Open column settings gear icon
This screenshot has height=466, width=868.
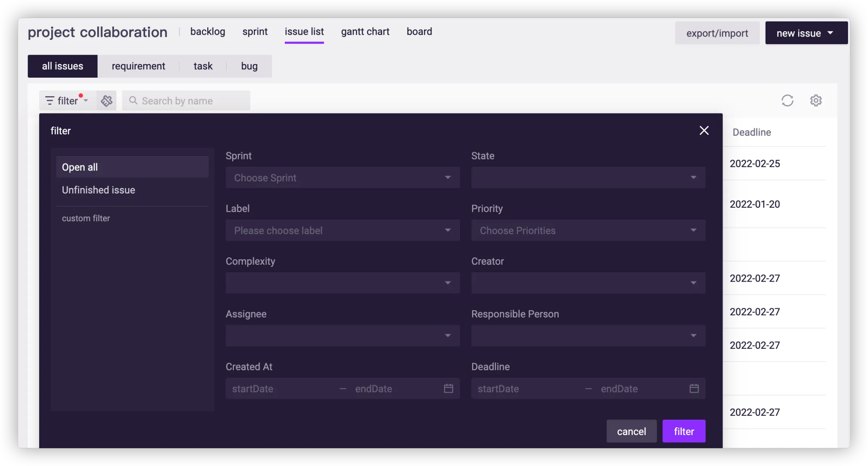816,101
